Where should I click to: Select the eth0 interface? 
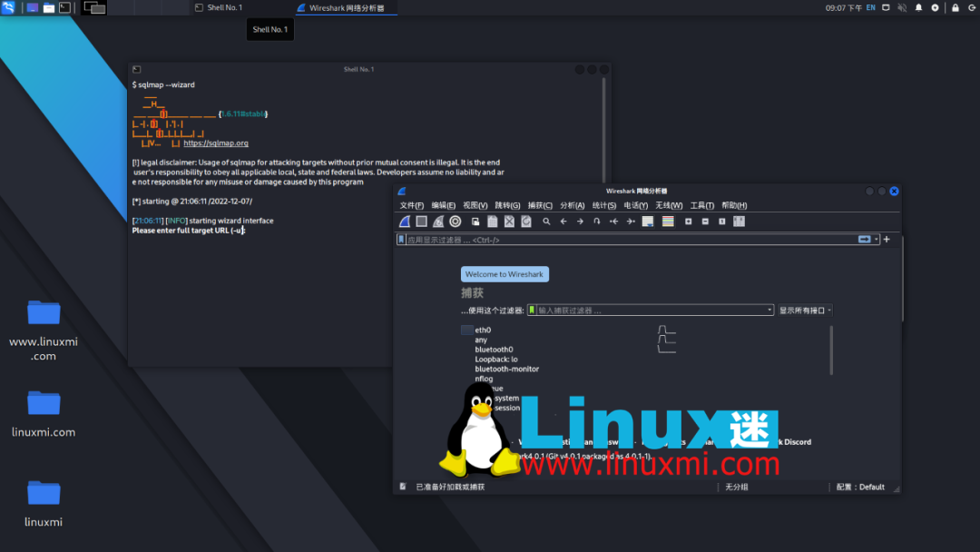(483, 330)
